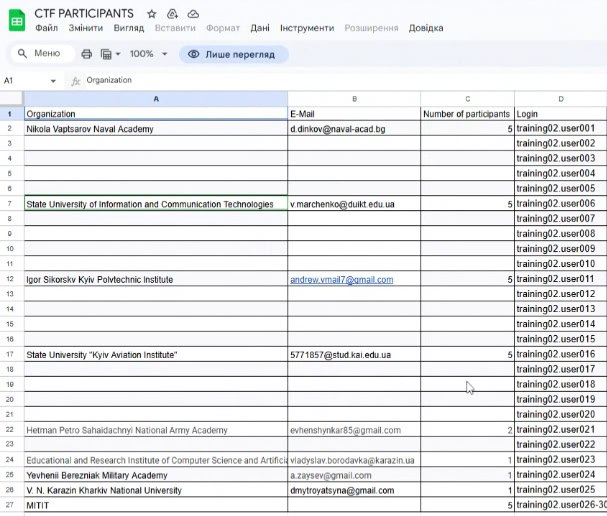Click the print icon in toolbar
This screenshot has width=607, height=516.
pos(86,54)
